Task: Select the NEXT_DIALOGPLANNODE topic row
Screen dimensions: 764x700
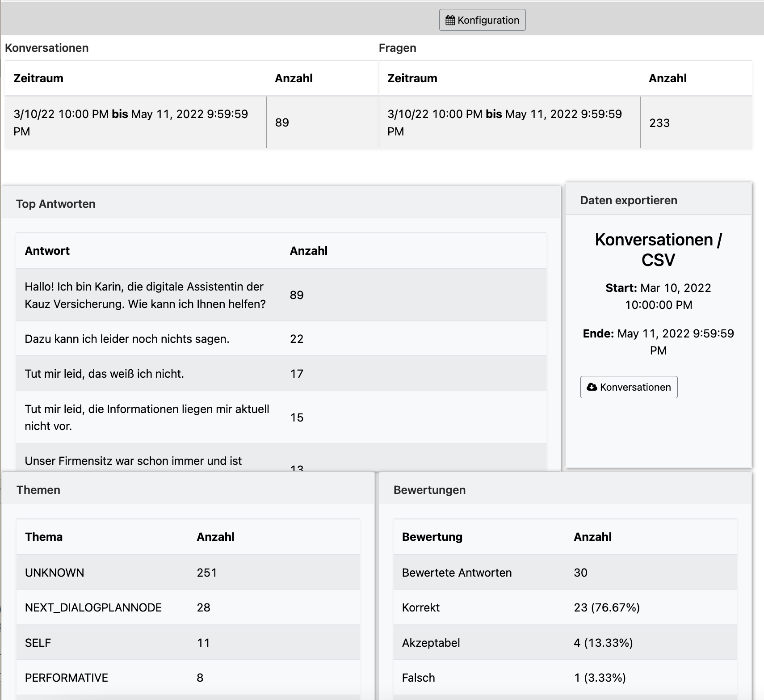Action: click(188, 607)
